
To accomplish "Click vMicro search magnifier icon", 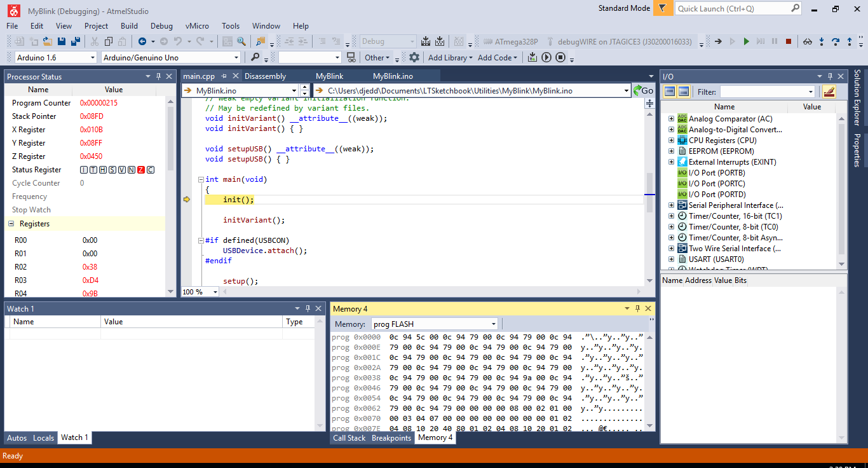I will point(255,57).
